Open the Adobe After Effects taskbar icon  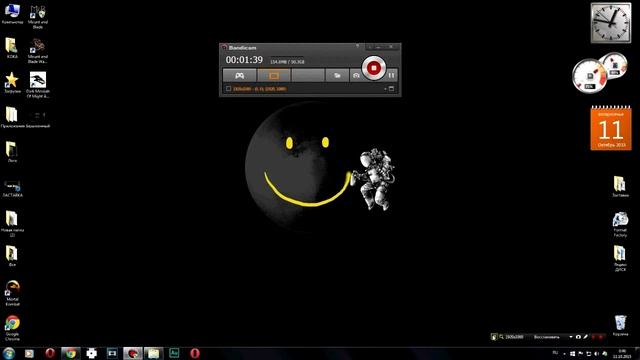174,353
